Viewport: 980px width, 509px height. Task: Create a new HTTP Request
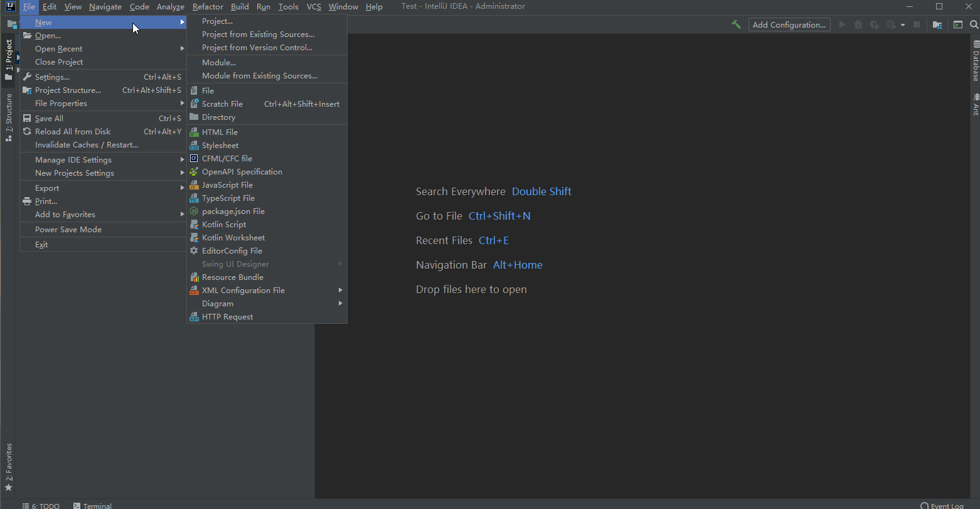click(x=267, y=317)
